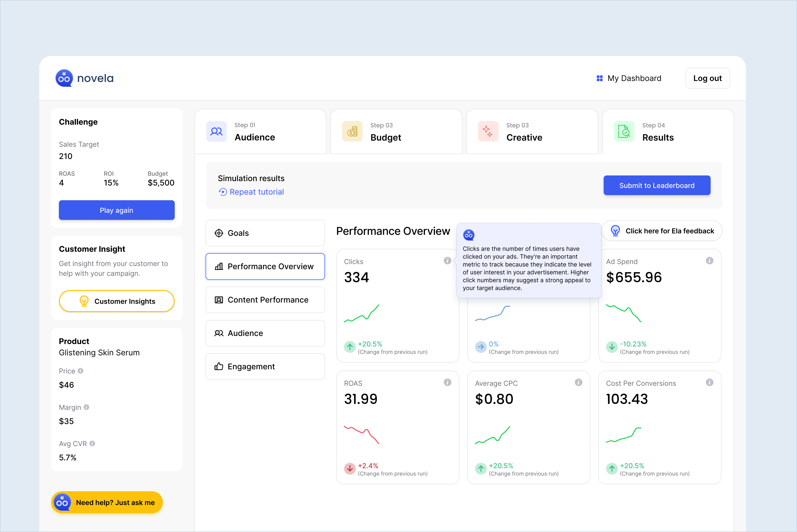The height and width of the screenshot is (532, 797).
Task: Click the Clicks card info icon
Action: point(447,261)
